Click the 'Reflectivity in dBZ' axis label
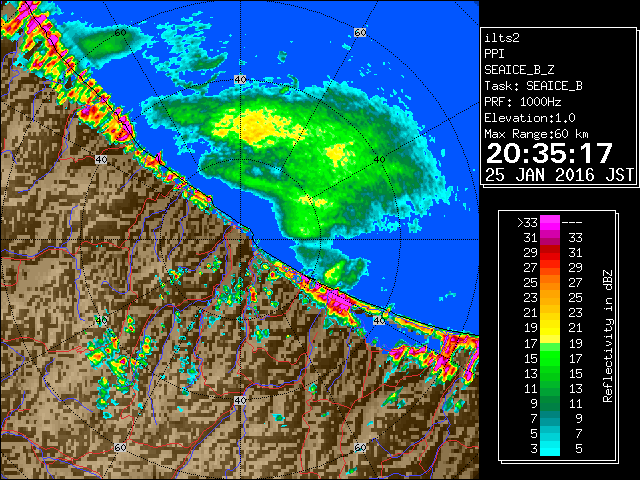The width and height of the screenshot is (640, 480). click(x=608, y=336)
